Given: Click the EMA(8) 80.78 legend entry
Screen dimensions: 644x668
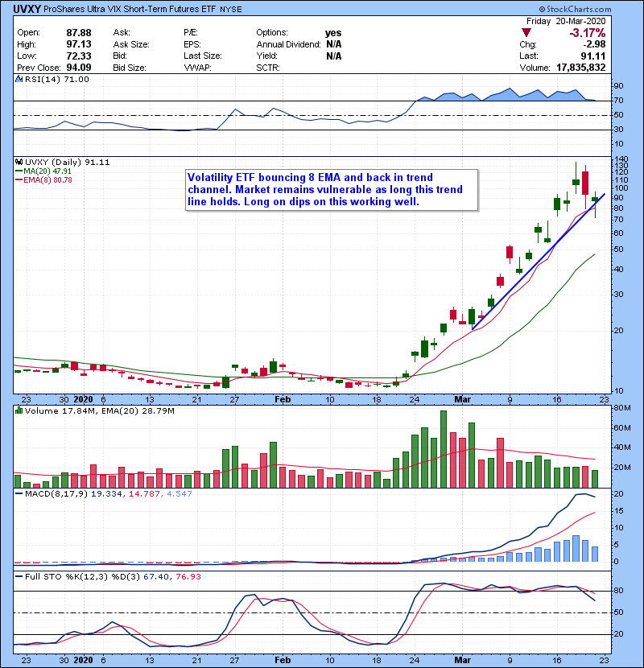Looking at the screenshot, I should (43, 179).
